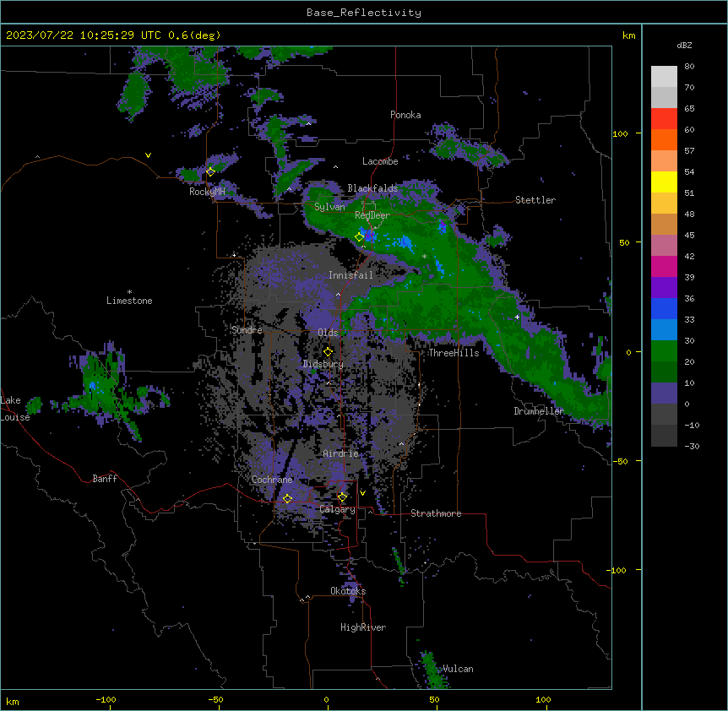Click the ThreeHills label
The width and height of the screenshot is (728, 711).
coord(454,353)
